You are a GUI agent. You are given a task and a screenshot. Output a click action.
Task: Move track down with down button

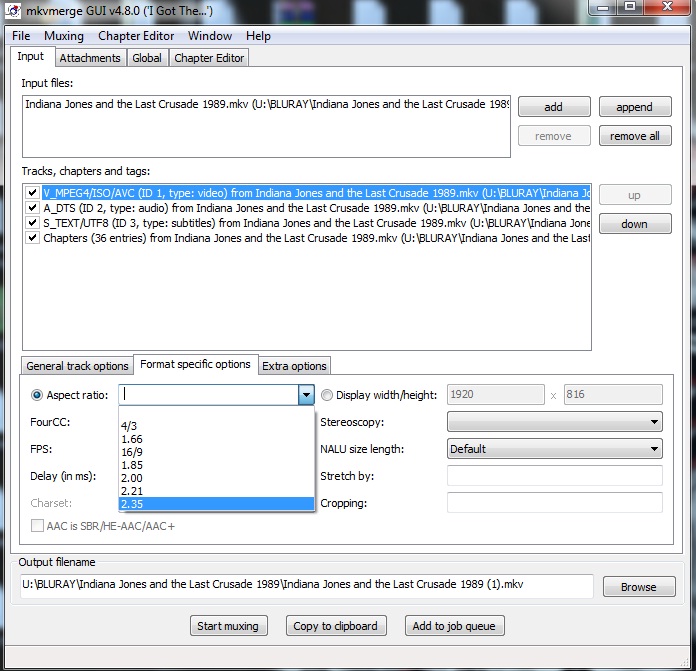pos(635,224)
